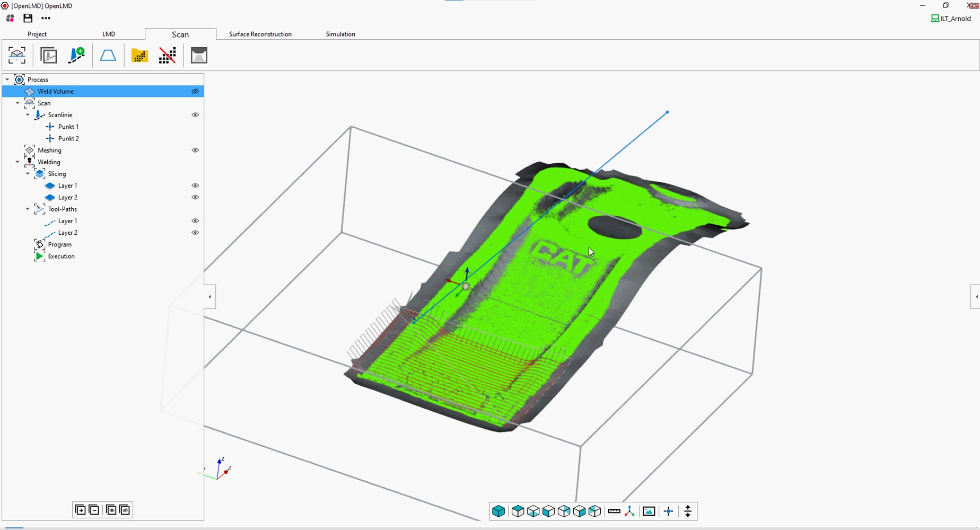This screenshot has width=980, height=530.
Task: Switch to solid isometric cube view
Action: pyautogui.click(x=498, y=511)
